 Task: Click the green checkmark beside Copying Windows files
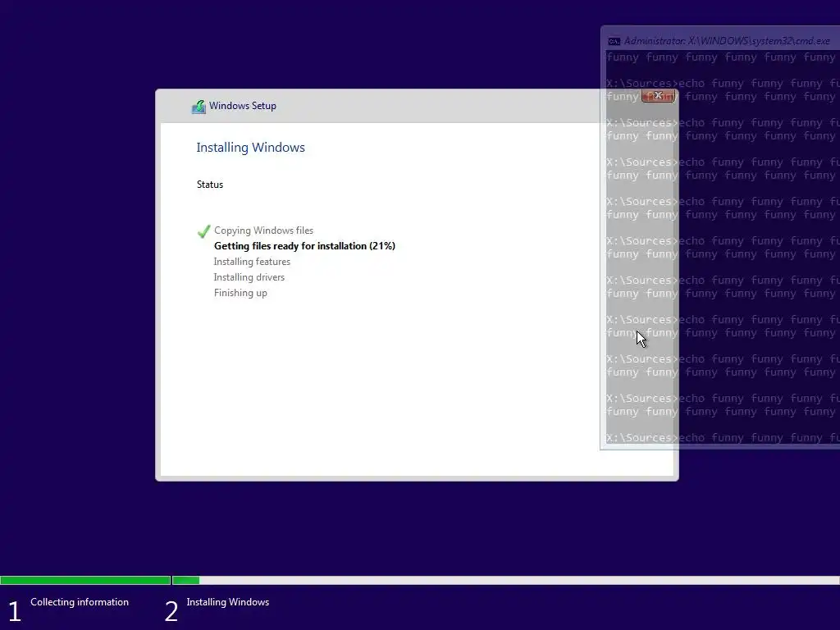203,231
